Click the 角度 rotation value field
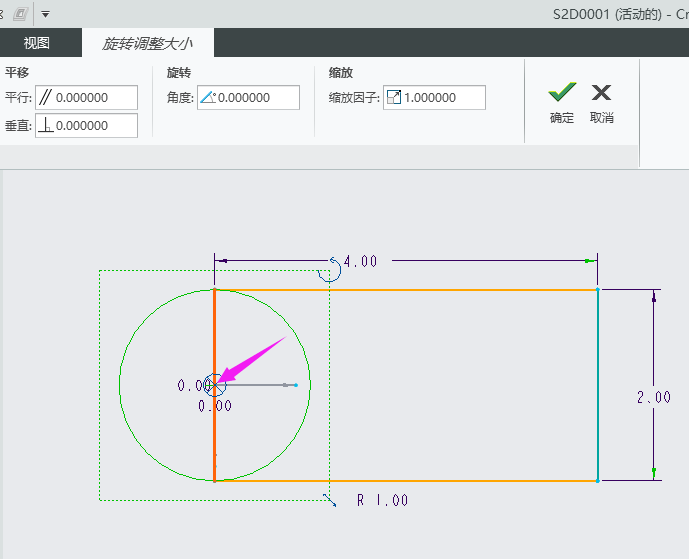 click(257, 97)
